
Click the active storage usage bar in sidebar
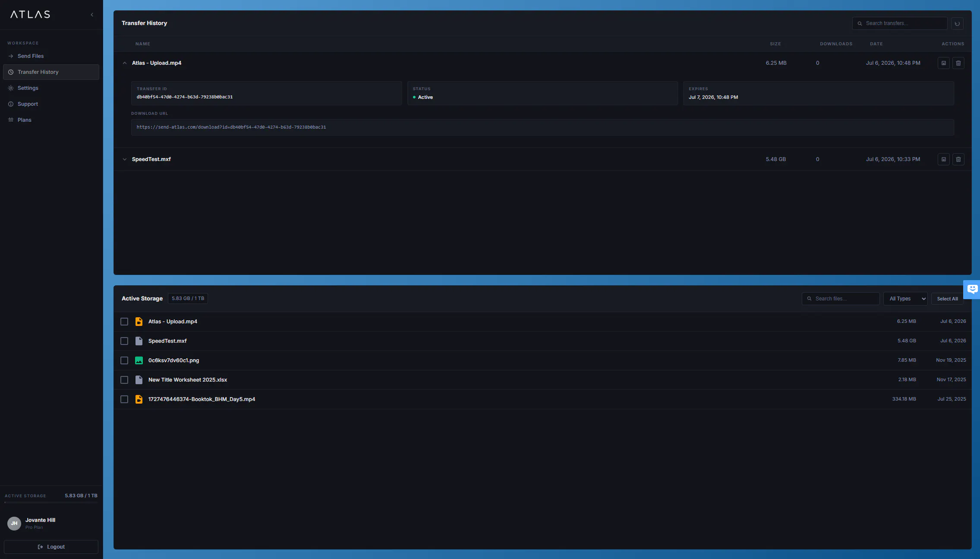pos(51,502)
